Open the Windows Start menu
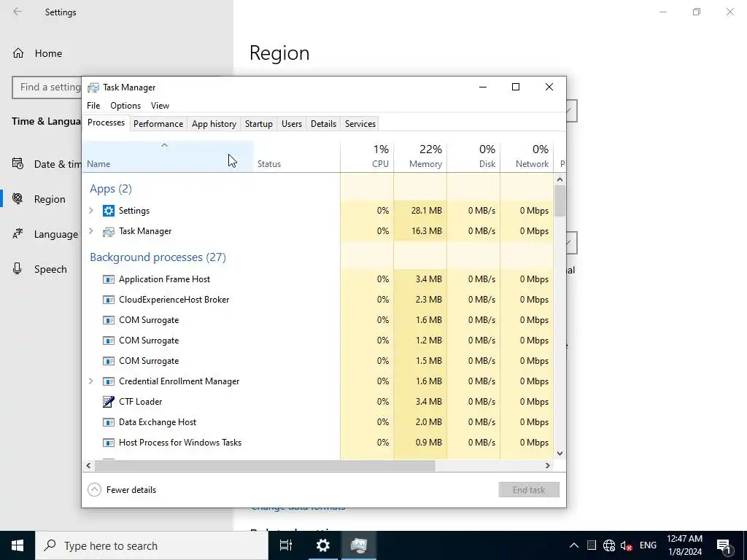747x560 pixels. click(x=18, y=545)
